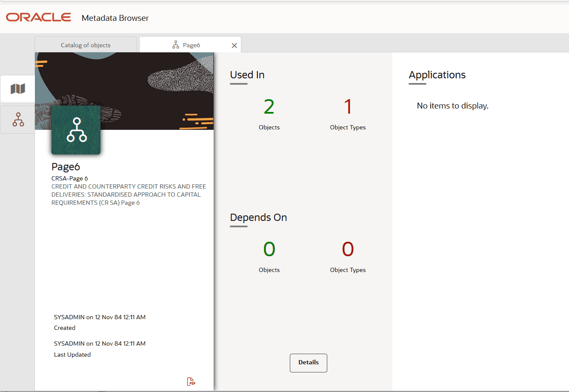Click the SYSADMIN Created timestamp

(100, 317)
